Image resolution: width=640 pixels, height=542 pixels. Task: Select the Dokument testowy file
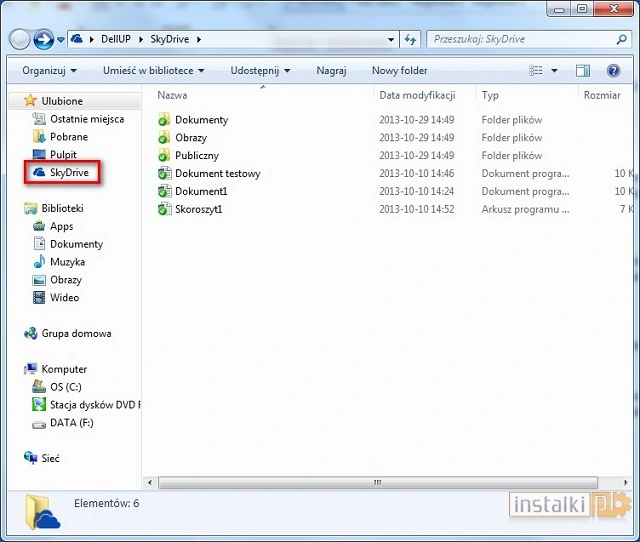(x=218, y=173)
